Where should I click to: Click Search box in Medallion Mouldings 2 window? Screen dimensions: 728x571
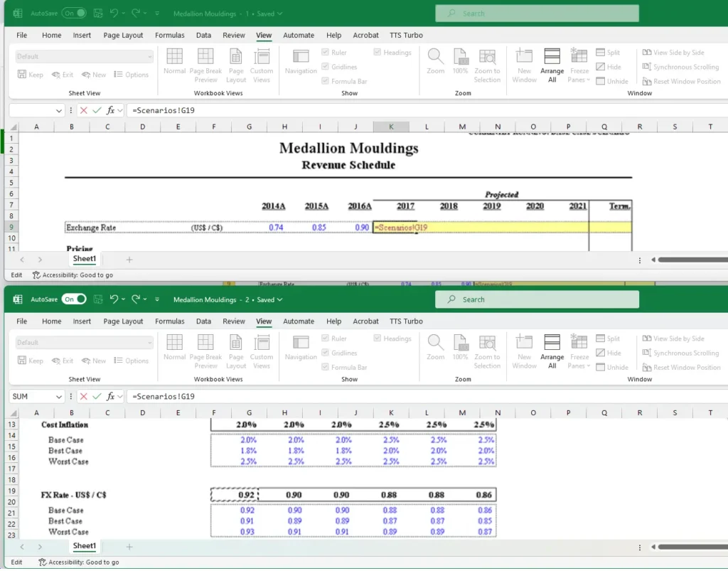pyautogui.click(x=537, y=299)
